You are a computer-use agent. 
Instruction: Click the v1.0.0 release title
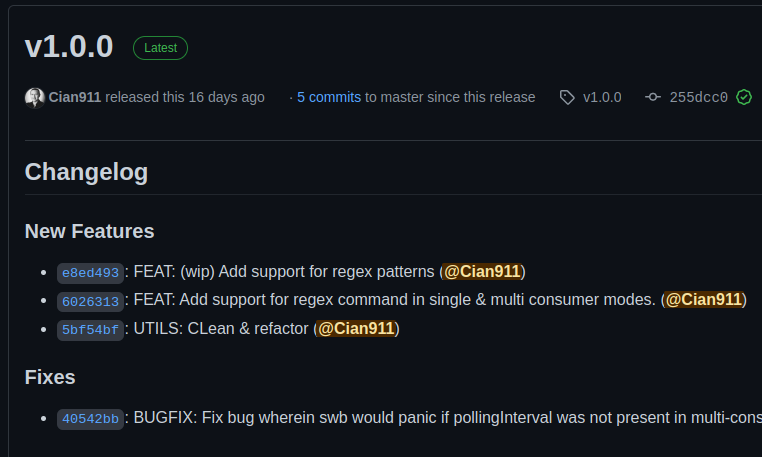(x=69, y=47)
